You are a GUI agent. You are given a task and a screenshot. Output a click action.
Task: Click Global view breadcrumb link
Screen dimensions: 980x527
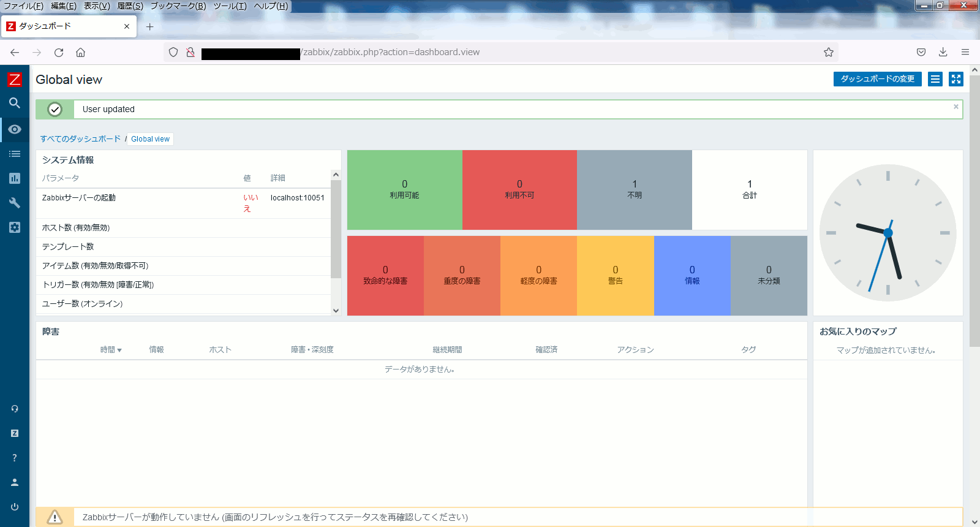pyautogui.click(x=150, y=139)
